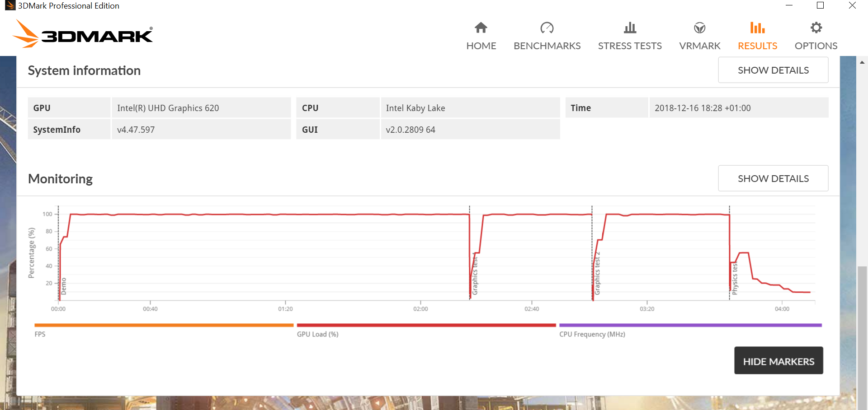Toggle the purple CPU Frequency legend bar
Screen dimensions: 868x410
(690, 325)
